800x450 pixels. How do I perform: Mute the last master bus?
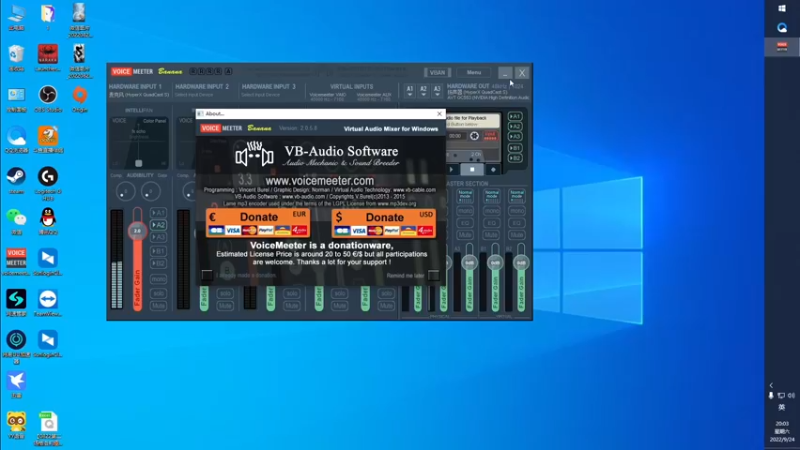517,235
